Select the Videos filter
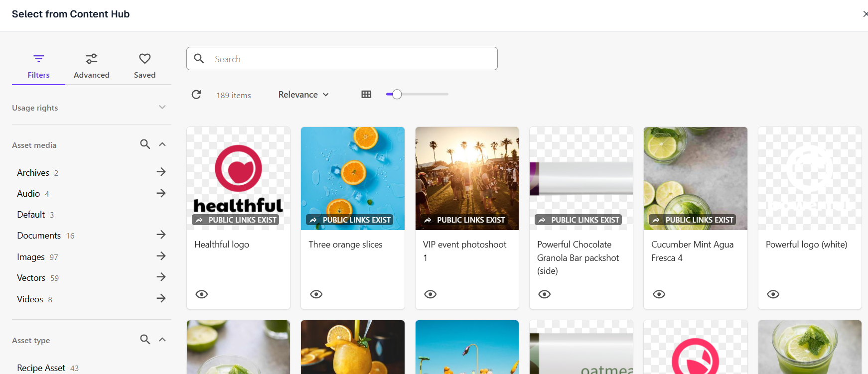868x374 pixels. [x=34, y=299]
